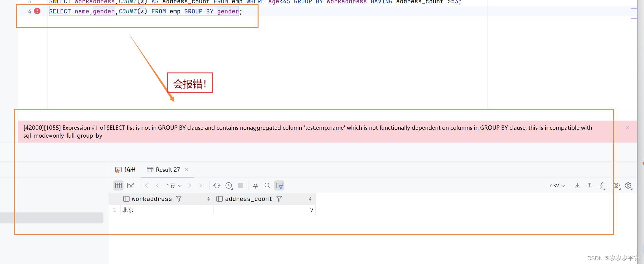Toggle the local filter button
The image size is (644, 264).
[x=279, y=185]
